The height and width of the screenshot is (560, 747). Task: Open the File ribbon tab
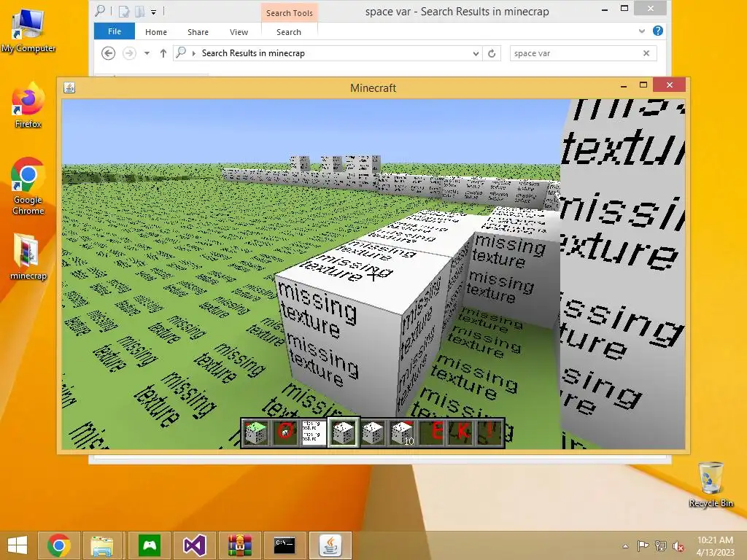(x=115, y=31)
